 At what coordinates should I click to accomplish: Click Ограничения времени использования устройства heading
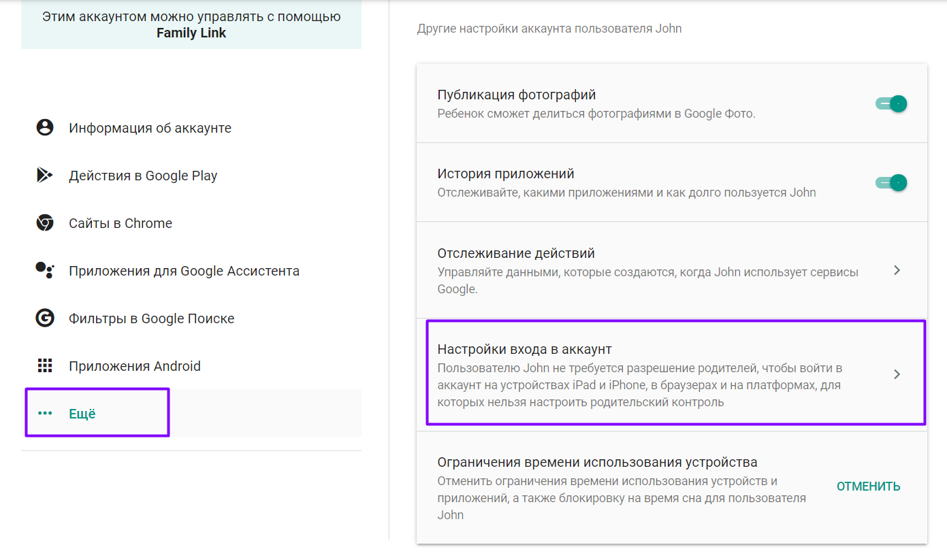597,462
